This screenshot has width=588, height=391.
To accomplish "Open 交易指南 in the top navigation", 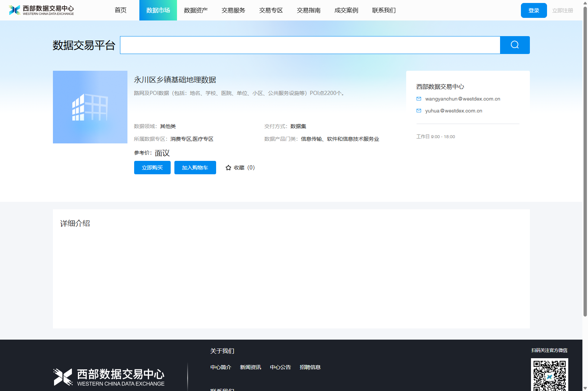I will point(309,10).
